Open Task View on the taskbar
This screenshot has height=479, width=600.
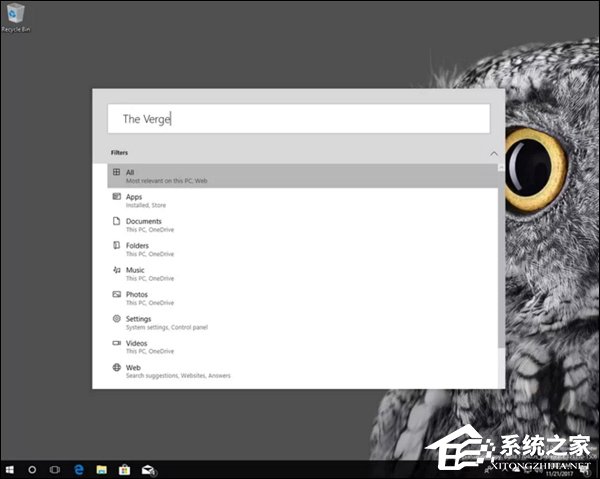click(x=55, y=469)
